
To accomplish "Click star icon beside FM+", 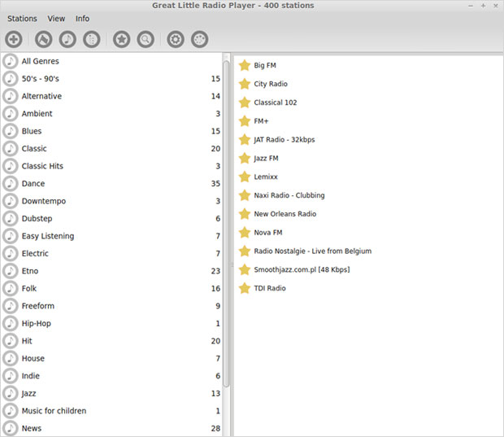I will 245,121.
